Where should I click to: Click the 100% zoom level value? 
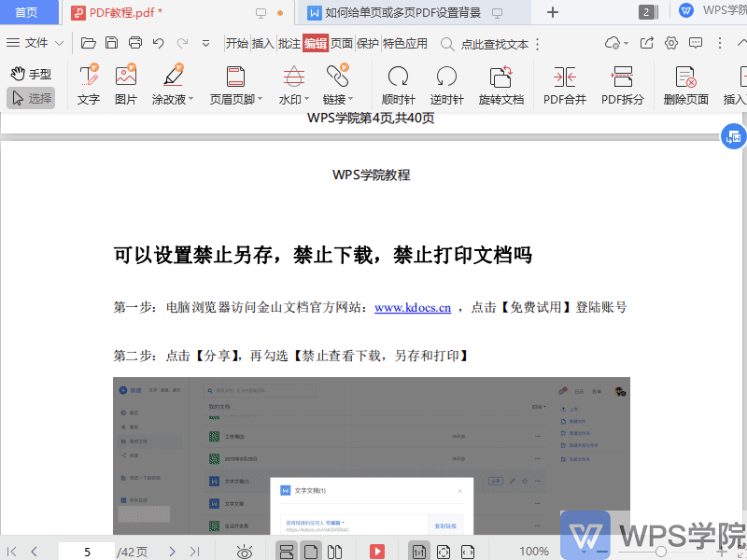pyautogui.click(x=533, y=552)
